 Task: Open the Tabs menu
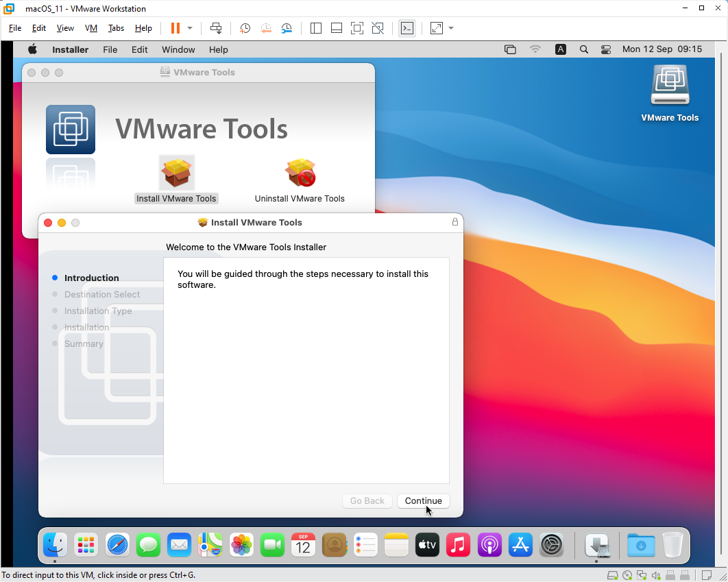[116, 28]
